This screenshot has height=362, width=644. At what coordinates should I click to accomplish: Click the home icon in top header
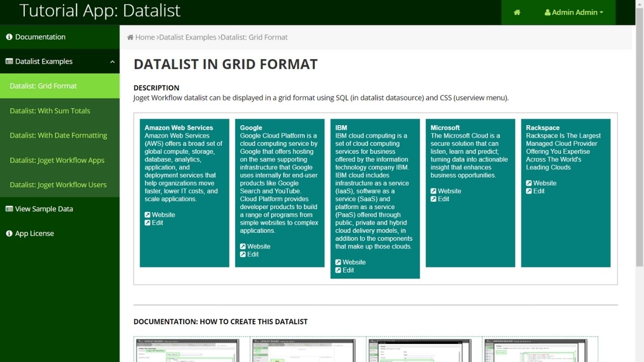coord(517,13)
